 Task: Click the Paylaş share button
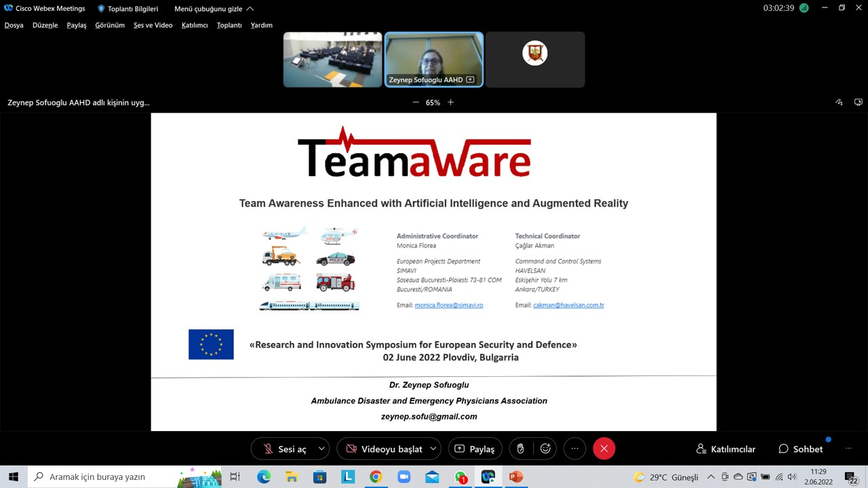click(475, 449)
